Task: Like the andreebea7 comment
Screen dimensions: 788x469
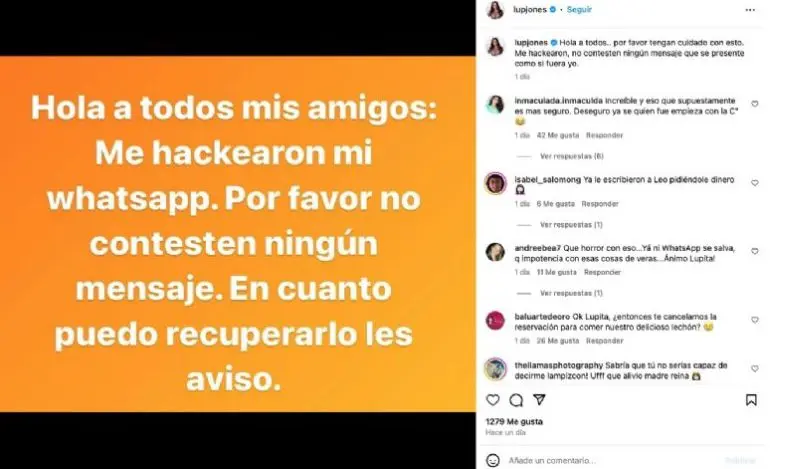Action: pos(755,251)
